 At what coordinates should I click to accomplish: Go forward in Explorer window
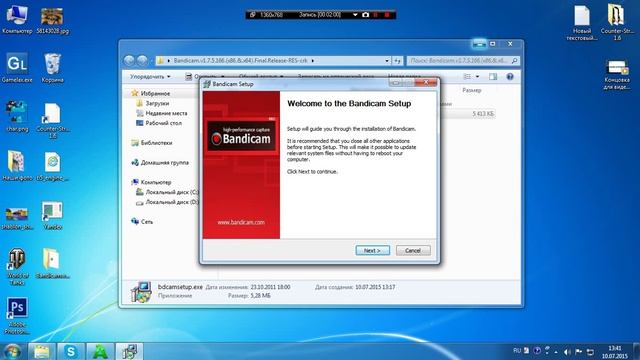142,60
